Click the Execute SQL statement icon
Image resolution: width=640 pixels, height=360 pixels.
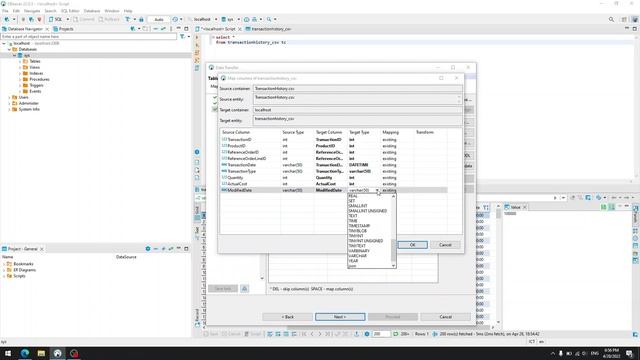[197, 37]
